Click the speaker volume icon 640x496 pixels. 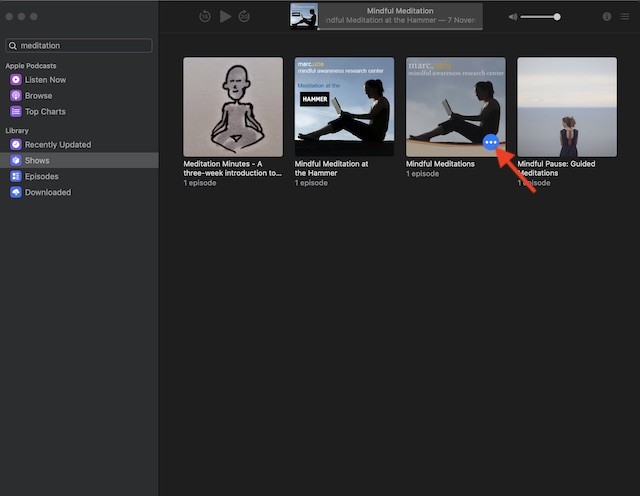pyautogui.click(x=513, y=17)
